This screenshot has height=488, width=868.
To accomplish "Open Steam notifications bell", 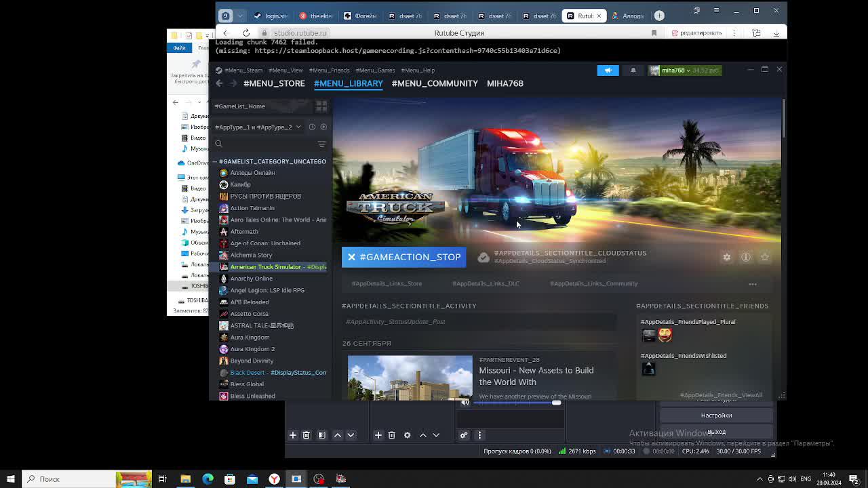I will 633,70.
